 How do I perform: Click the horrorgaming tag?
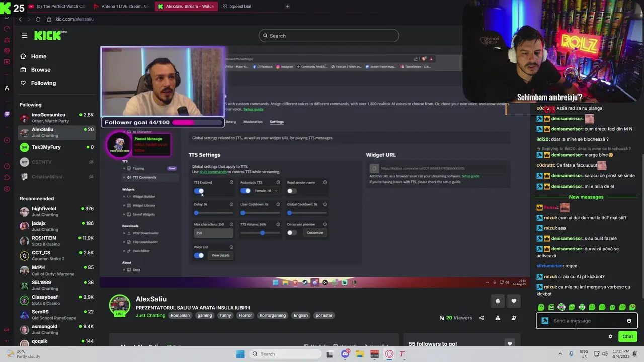pos(273,315)
